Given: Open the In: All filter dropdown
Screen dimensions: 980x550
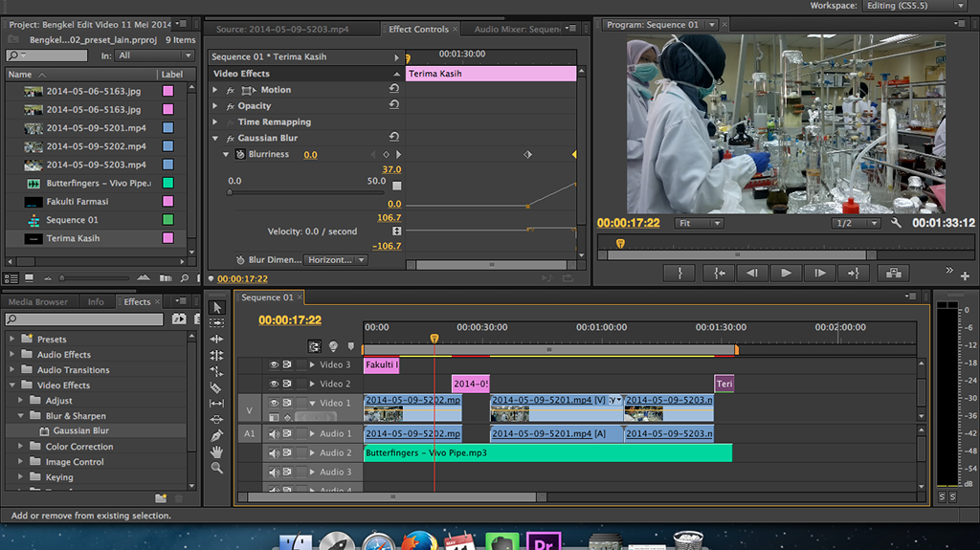Looking at the screenshot, I should tap(154, 55).
